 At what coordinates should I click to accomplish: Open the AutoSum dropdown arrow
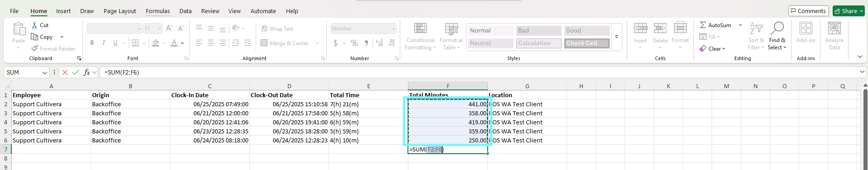(740, 25)
